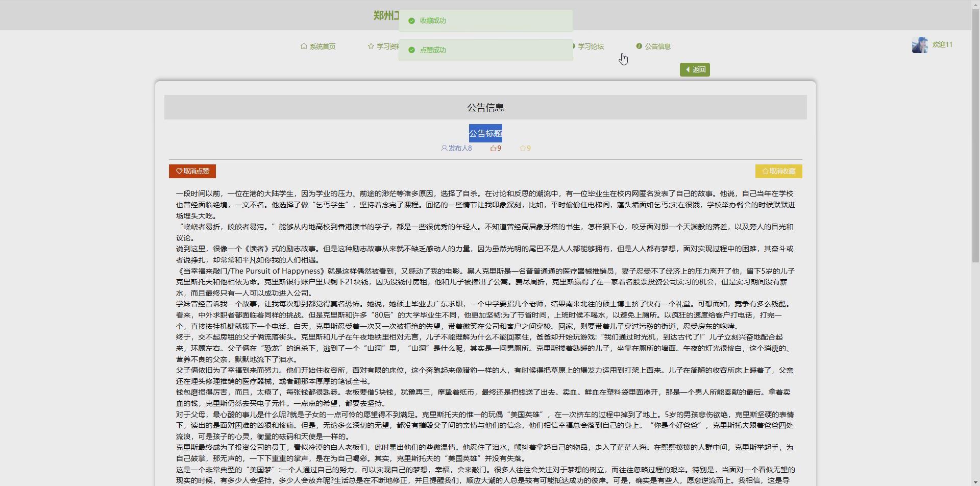Toggle off the like via 取消点赞 button
This screenshot has width=980, height=486.
[192, 171]
